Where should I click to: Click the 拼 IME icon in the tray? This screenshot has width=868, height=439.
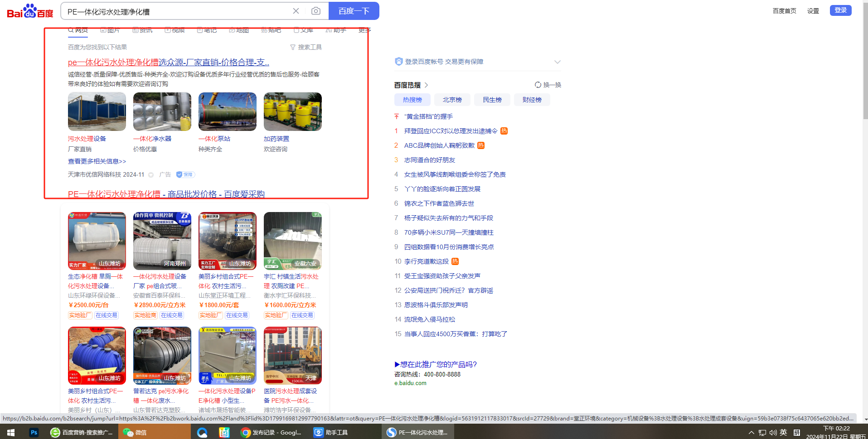coord(797,433)
